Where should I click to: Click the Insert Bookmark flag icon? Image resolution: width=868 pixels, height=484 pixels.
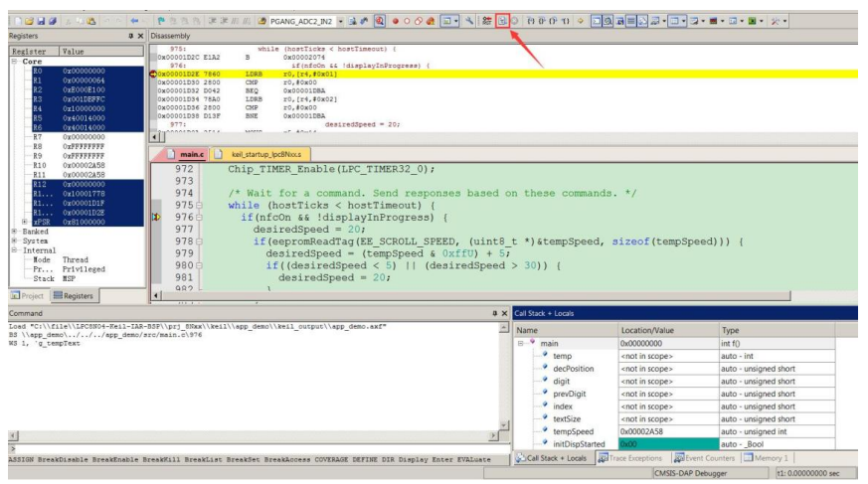pos(161,21)
